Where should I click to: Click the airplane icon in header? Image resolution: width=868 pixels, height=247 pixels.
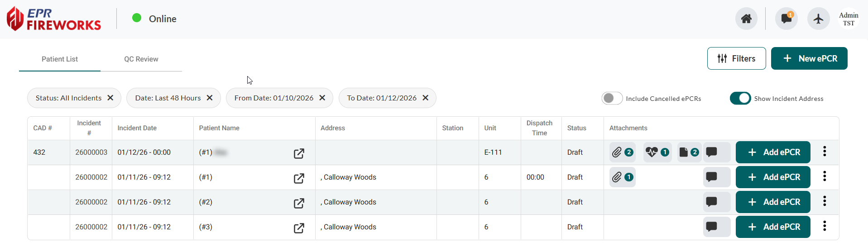coord(818,19)
